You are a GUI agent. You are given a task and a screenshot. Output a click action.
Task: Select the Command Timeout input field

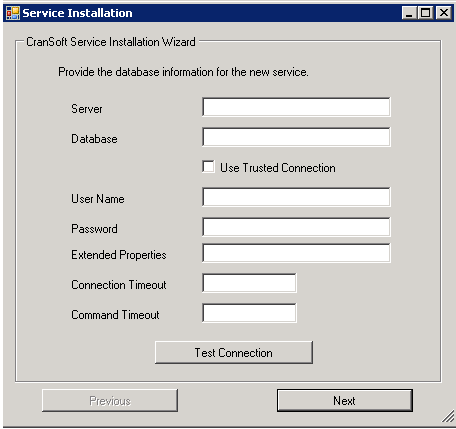249,313
